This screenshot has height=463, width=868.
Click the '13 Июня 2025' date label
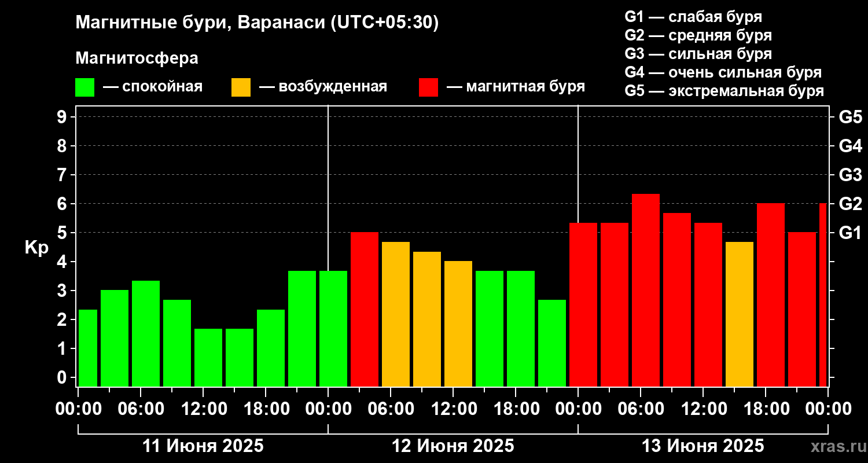click(x=703, y=446)
